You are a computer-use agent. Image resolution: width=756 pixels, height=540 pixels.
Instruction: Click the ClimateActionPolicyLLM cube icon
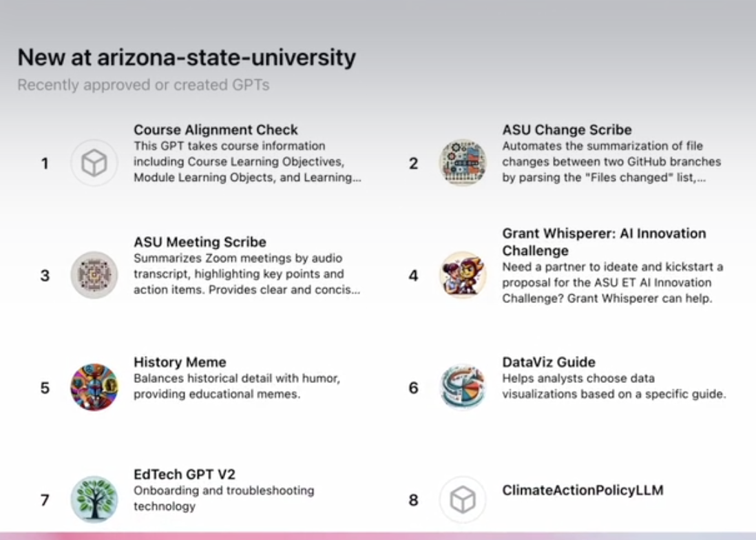463,499
